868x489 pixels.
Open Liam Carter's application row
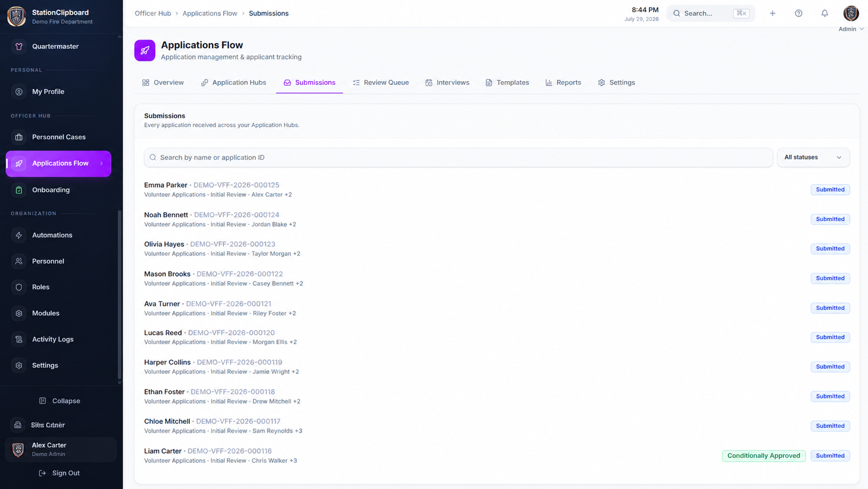tap(497, 456)
